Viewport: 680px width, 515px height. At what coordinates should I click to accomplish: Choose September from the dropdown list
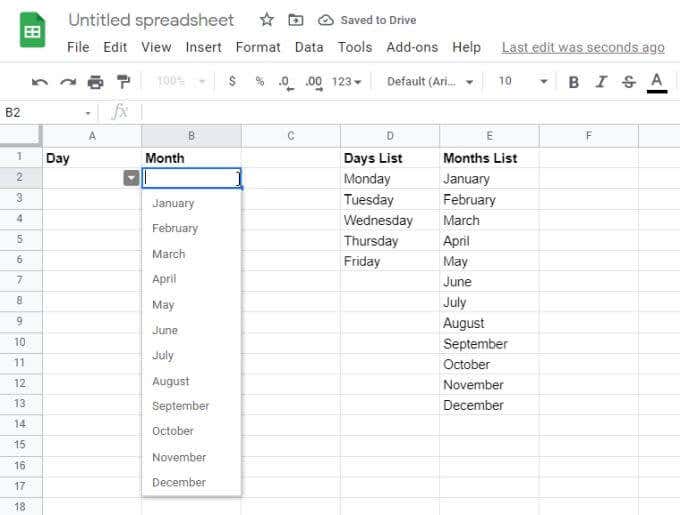181,406
